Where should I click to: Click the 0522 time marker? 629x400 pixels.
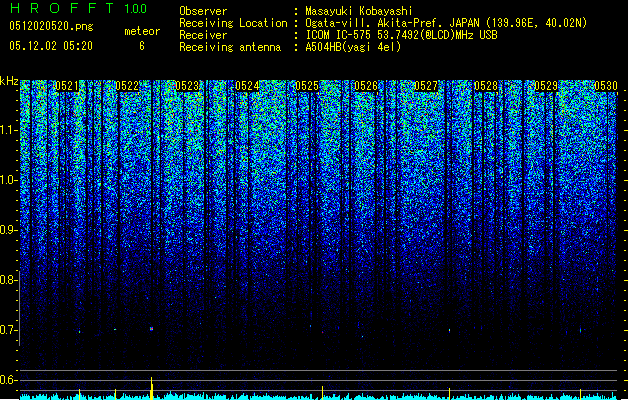(127, 86)
